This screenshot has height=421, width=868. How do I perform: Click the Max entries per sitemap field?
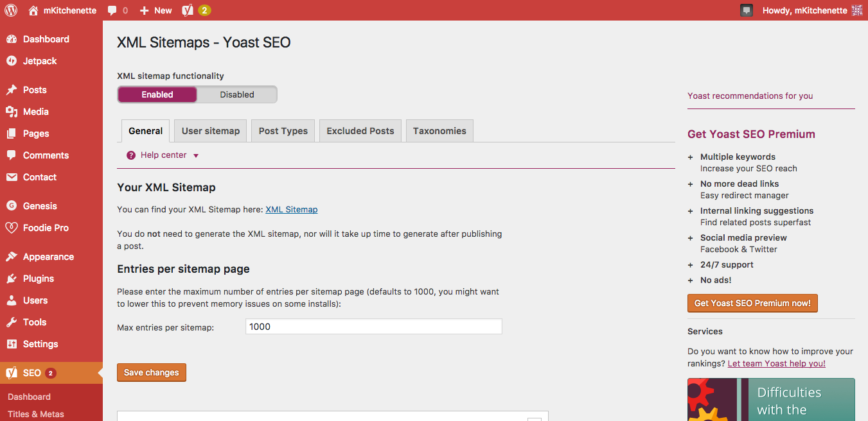pyautogui.click(x=373, y=327)
